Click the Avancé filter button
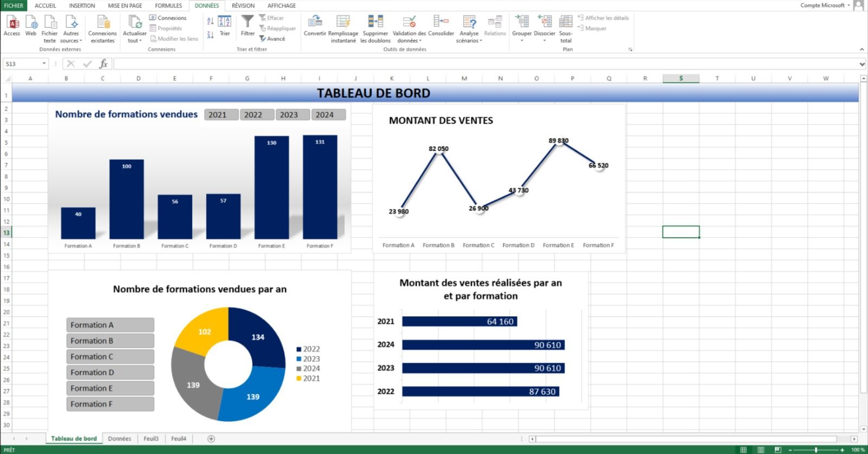This screenshot has width=868, height=454. (272, 39)
